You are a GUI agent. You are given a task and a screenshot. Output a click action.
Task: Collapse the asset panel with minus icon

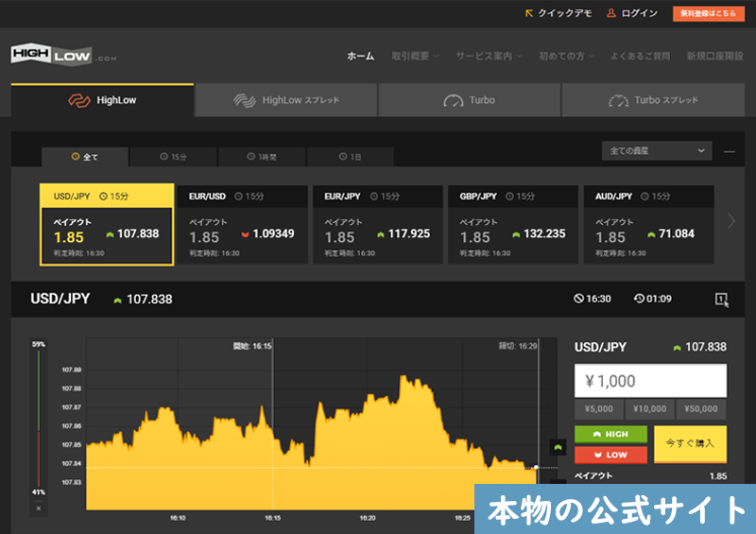coord(730,151)
